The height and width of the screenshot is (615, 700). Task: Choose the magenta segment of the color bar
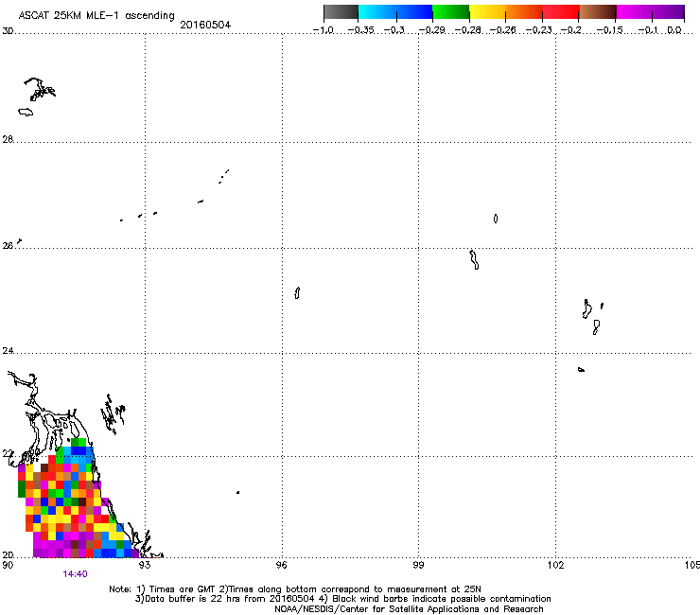634,12
